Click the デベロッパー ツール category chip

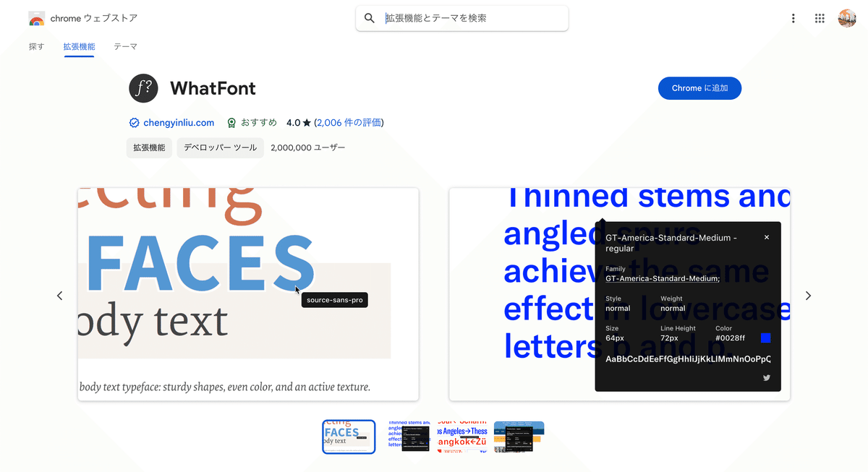pyautogui.click(x=220, y=147)
